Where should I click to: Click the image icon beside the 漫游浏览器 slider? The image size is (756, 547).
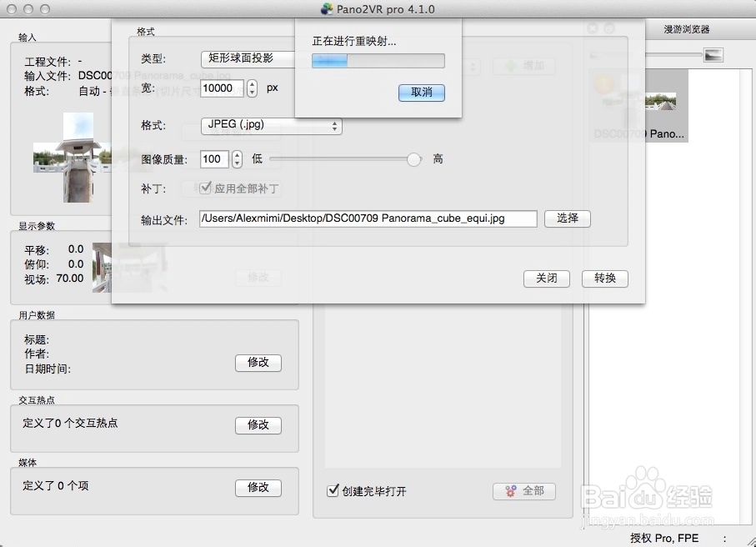[713, 54]
